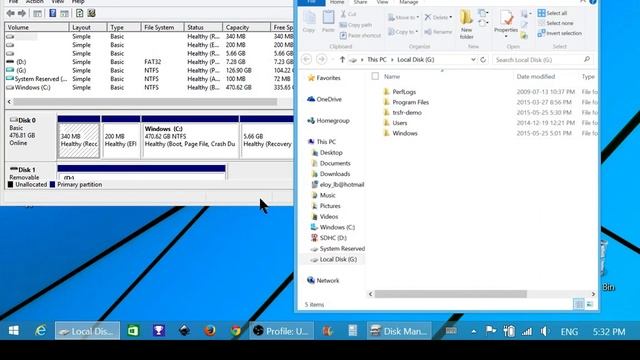
Task: Open the View tab in Explorer ribbon
Action: 382,2
